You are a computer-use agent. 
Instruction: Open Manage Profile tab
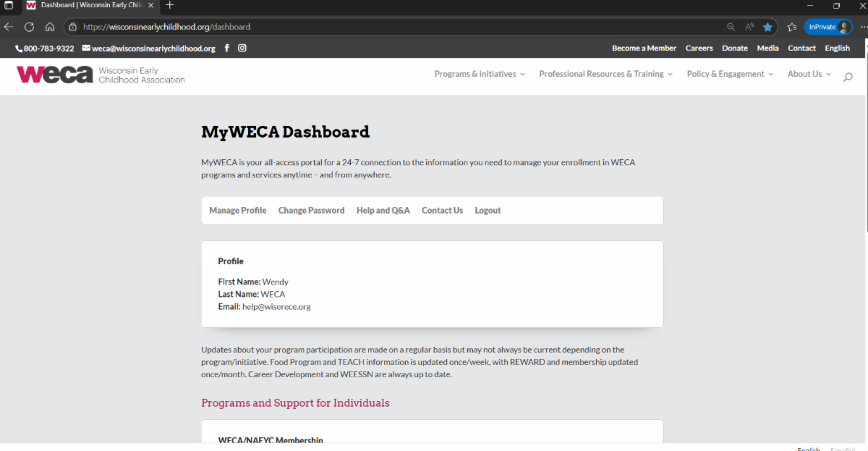238,211
